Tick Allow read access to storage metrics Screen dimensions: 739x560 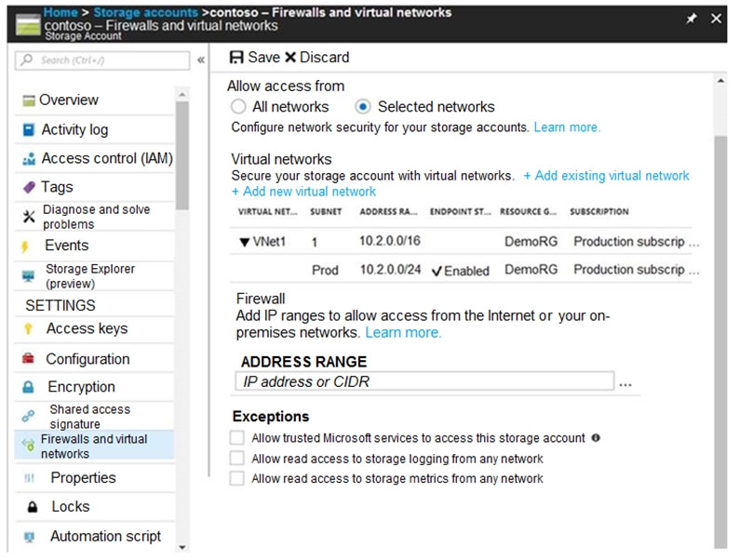tap(237, 478)
